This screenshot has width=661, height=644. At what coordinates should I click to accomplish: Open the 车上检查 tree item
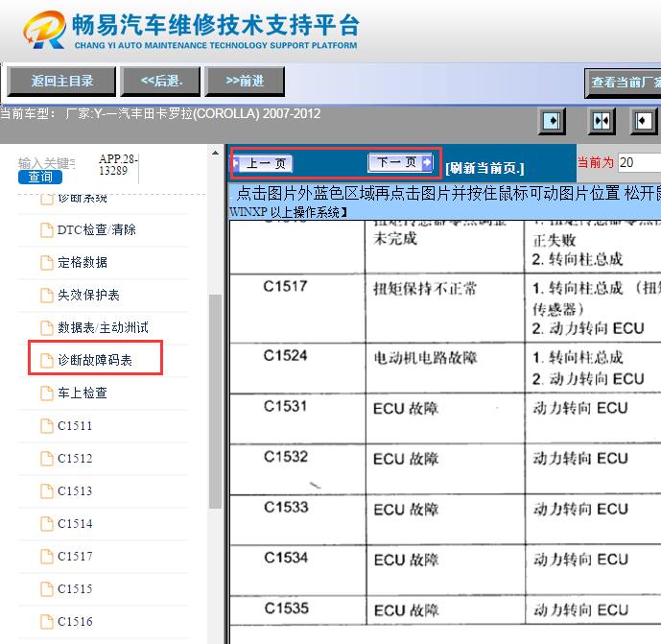[83, 393]
